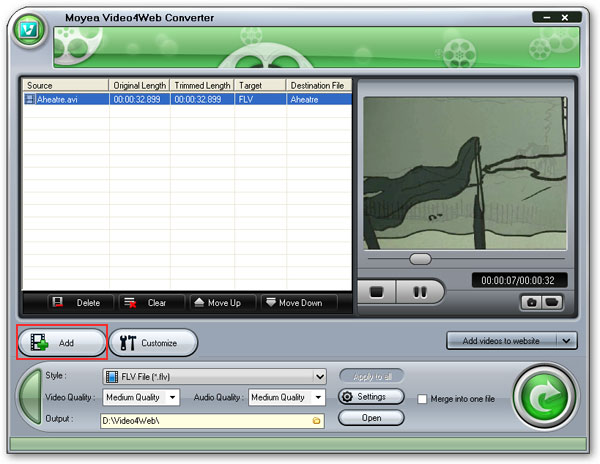Click the preview seek slider handle
The image size is (600, 464).
coord(420,259)
